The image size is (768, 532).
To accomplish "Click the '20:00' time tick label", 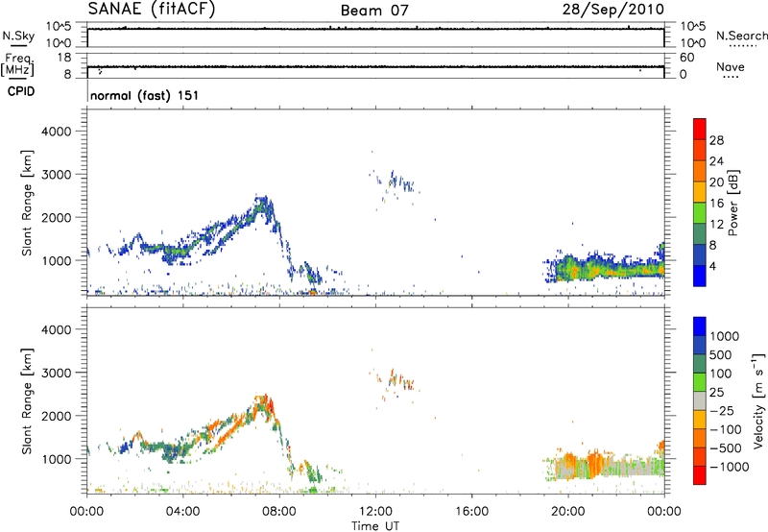I will (567, 512).
